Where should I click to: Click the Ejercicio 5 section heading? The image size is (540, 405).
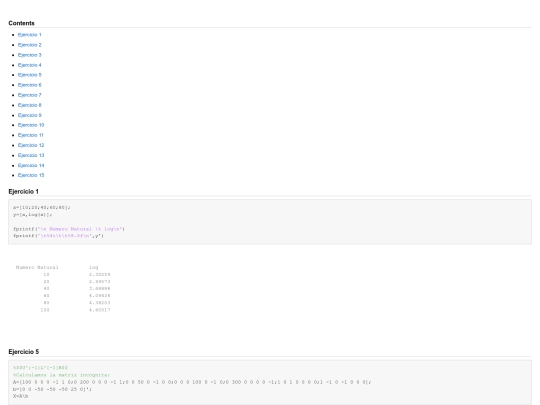click(23, 352)
